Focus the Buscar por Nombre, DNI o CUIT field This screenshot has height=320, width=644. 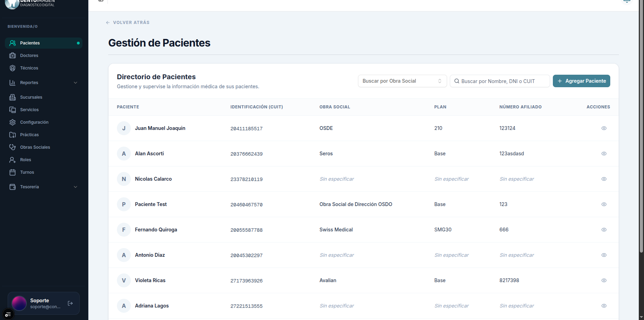(x=500, y=81)
